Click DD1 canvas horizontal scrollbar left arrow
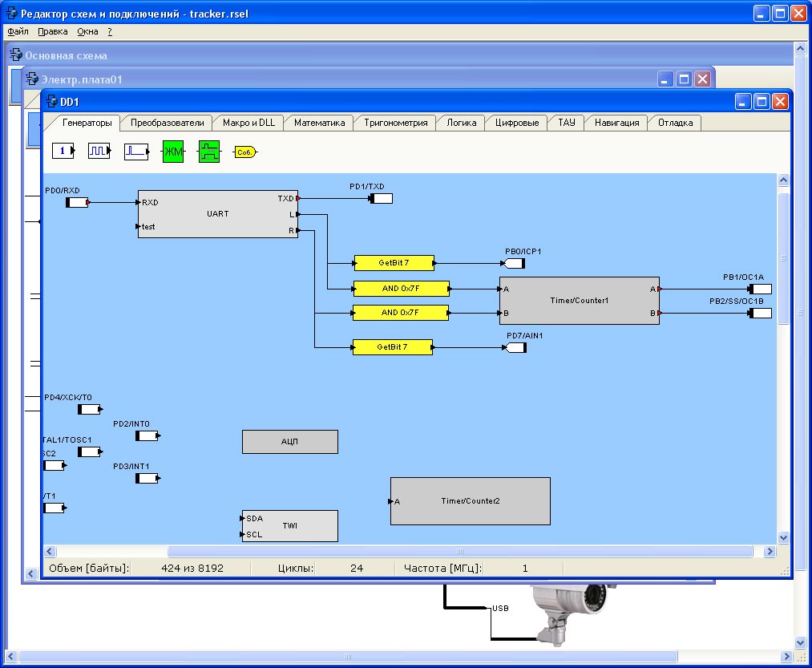 [x=50, y=552]
